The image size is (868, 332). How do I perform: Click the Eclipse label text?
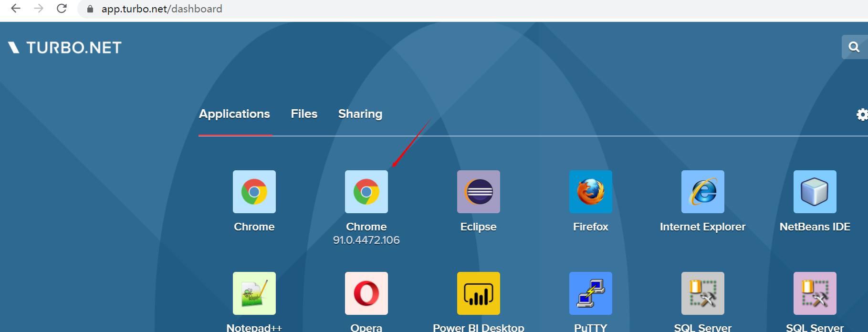tap(479, 227)
